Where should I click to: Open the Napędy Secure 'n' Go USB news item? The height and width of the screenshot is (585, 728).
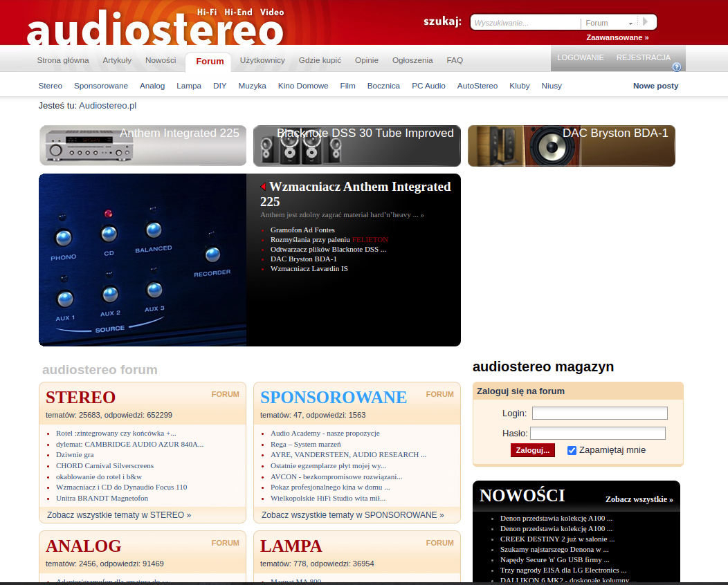(554, 560)
